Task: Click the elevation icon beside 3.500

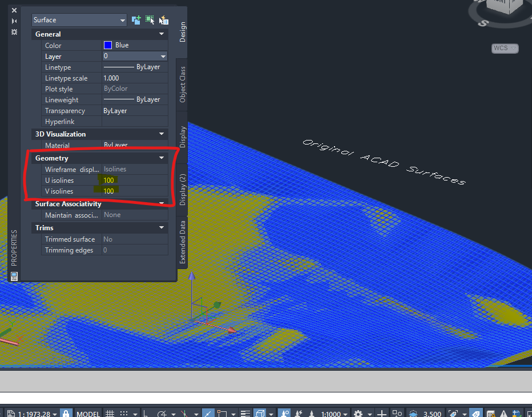Action: (x=413, y=414)
